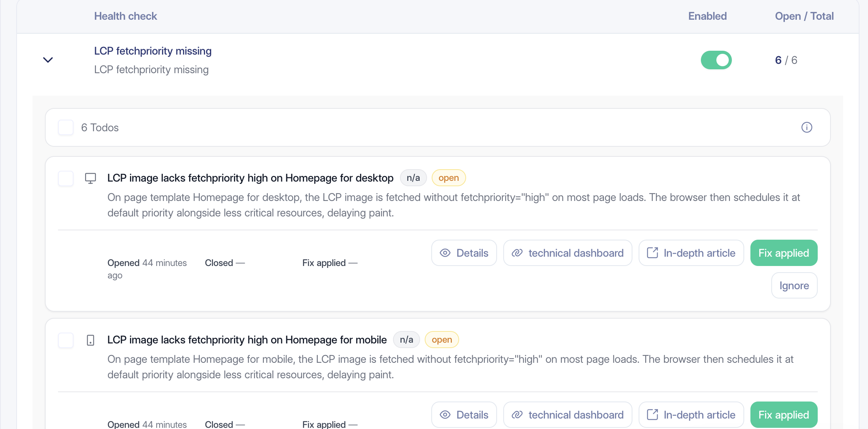Screen dimensions: 868x429
Task: Click the external-link icon in desktop In-depth article
Action: (653, 253)
